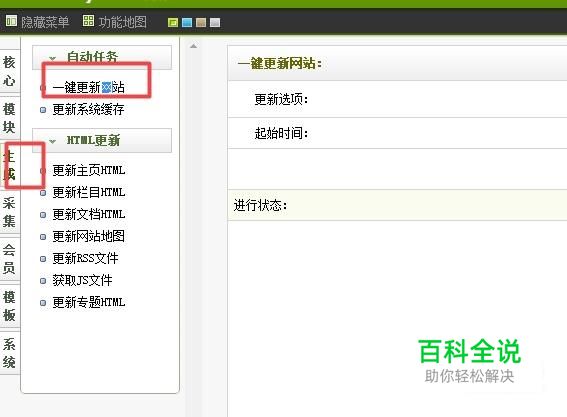The width and height of the screenshot is (567, 417).
Task: Click the 自动任务 section header
Action: pyautogui.click(x=102, y=57)
